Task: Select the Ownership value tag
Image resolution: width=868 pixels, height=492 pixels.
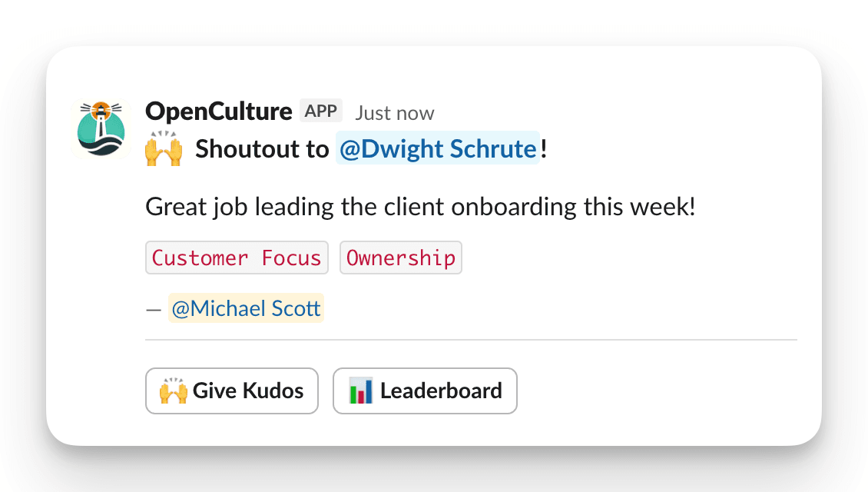Action: tap(400, 258)
